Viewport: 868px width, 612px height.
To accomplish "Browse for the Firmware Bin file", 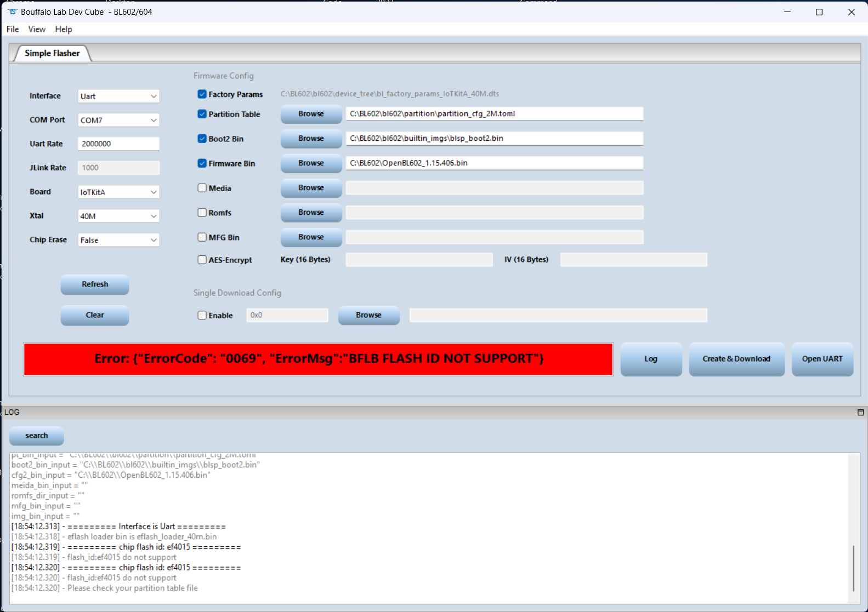I will tap(311, 163).
